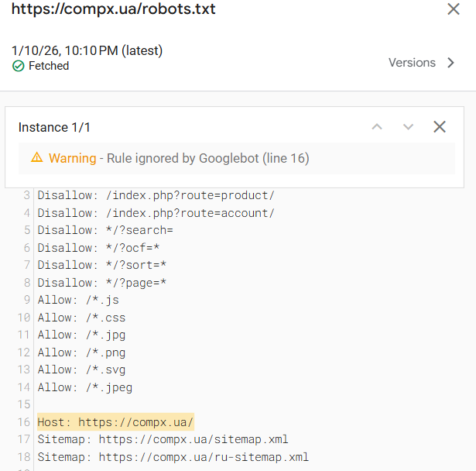Select the 'Rule ignored by Googlebot' message
476x471 pixels.
[206, 158]
